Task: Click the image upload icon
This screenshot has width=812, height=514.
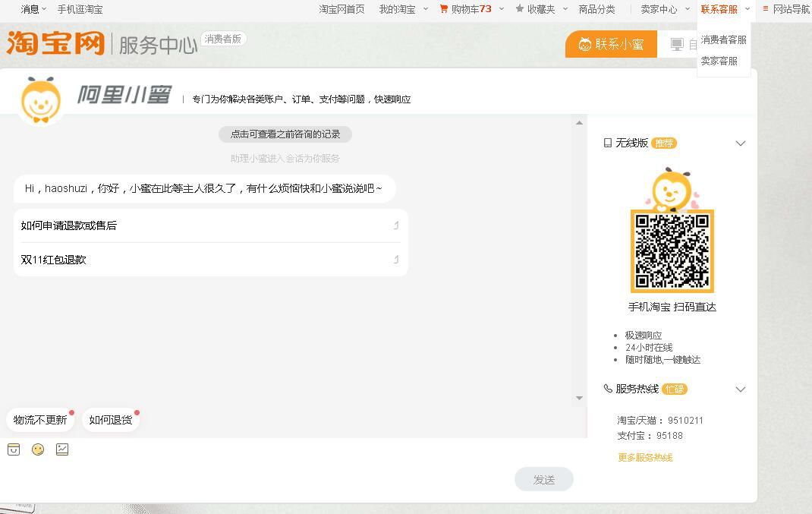Action: click(62, 449)
